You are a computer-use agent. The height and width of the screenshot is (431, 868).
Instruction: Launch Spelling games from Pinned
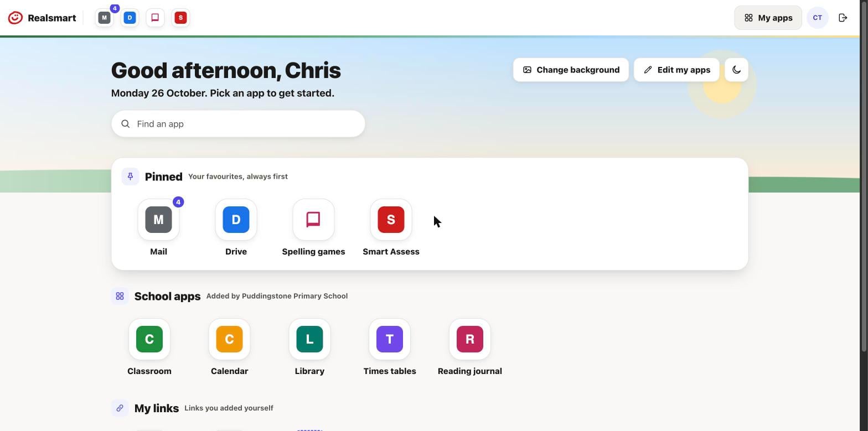pos(313,220)
